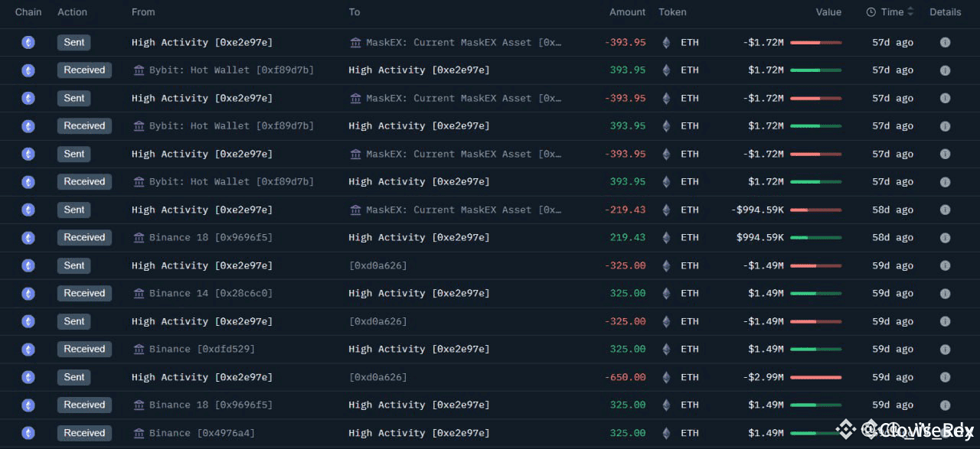This screenshot has width=980, height=449.
Task: Click the Token column header
Action: coord(673,11)
